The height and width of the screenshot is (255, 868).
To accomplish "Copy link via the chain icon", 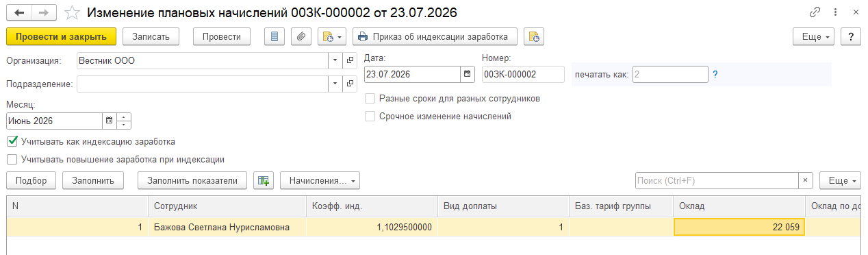I will 815,12.
